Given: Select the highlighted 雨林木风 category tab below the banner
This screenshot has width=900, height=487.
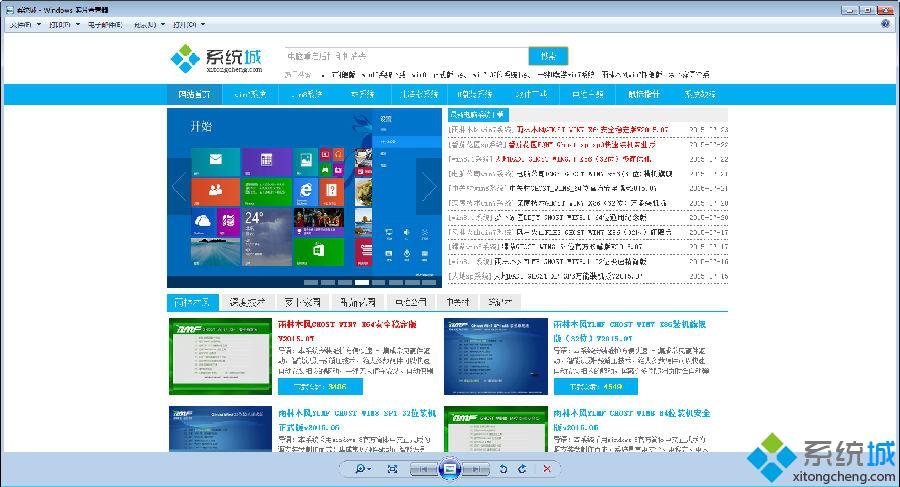Looking at the screenshot, I should [192, 302].
